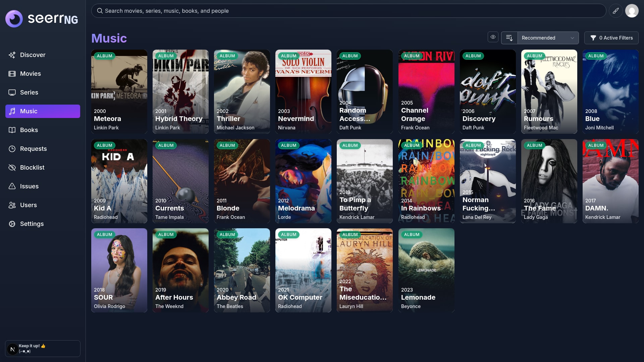The height and width of the screenshot is (362, 644).
Task: Open The Fame album card
Action: [x=549, y=181]
